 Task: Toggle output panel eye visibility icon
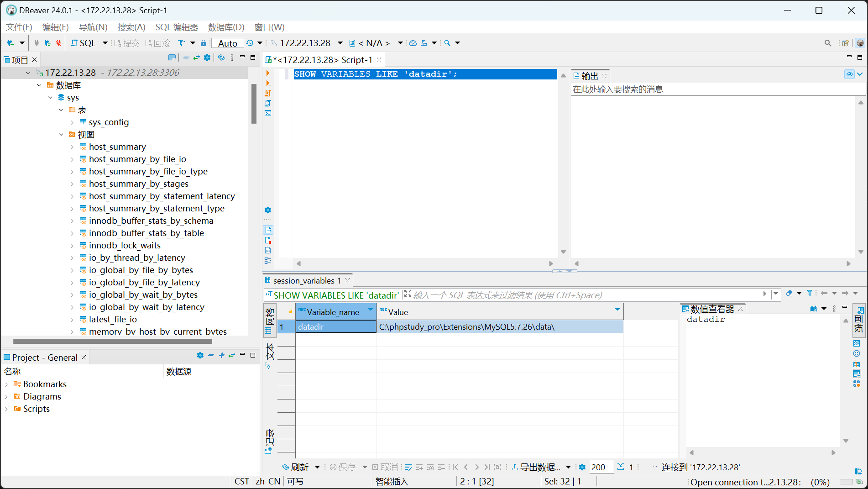click(849, 74)
